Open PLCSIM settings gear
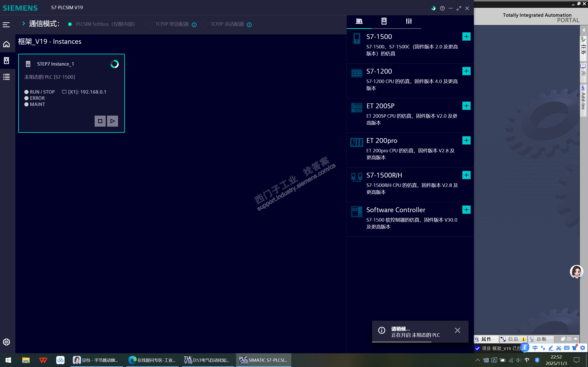This screenshot has width=588, height=367. (x=7, y=342)
